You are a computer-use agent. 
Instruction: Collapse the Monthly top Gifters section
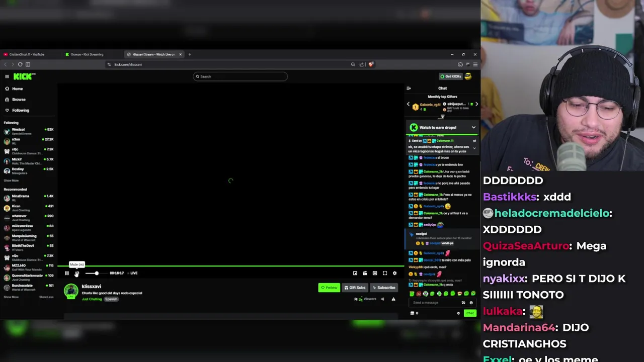click(x=442, y=117)
